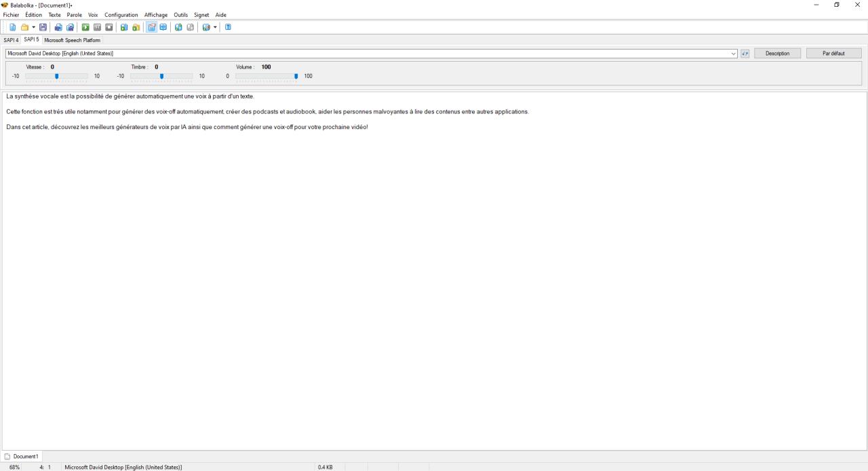868x471 pixels.
Task: Click the Vitesse value label "0"
Action: [x=52, y=67]
